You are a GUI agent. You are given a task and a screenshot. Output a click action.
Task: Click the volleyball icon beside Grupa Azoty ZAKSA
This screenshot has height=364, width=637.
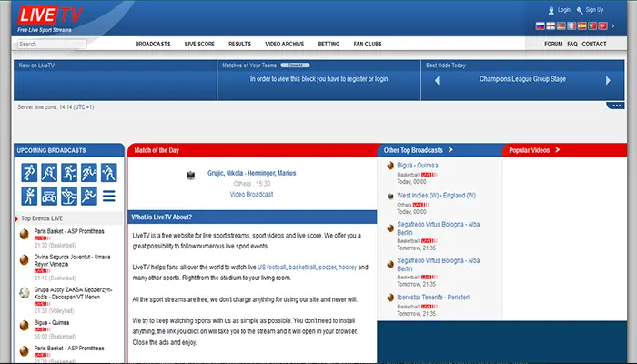25,292
